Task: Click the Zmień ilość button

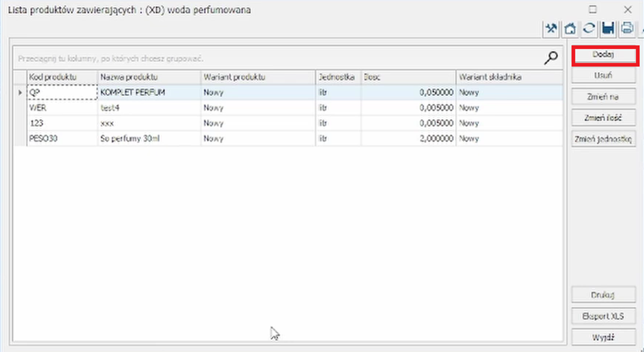Action: coord(603,118)
